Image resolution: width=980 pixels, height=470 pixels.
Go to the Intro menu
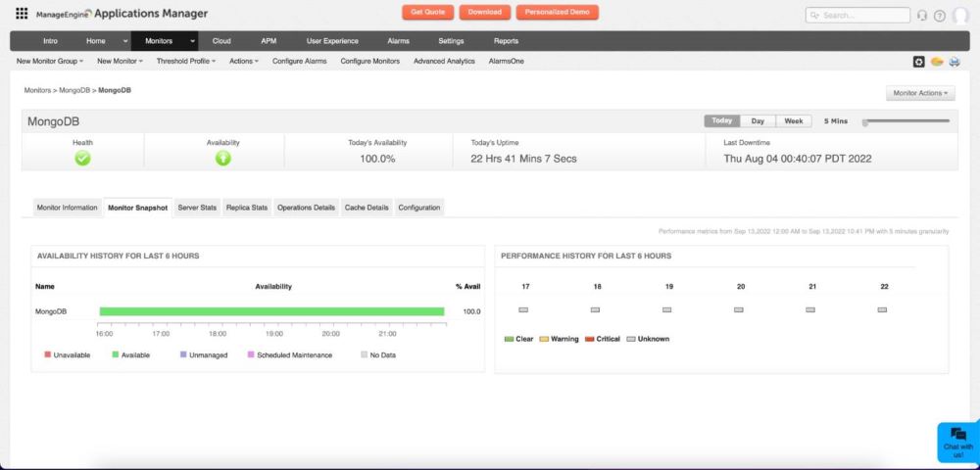click(x=51, y=41)
